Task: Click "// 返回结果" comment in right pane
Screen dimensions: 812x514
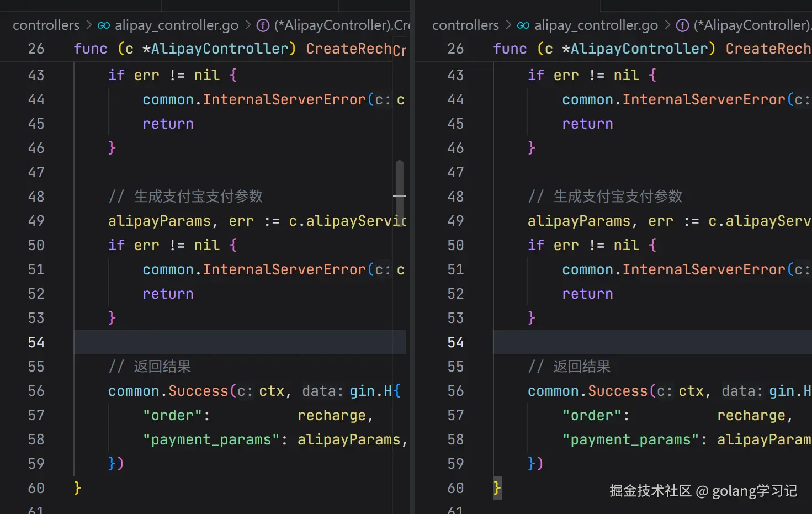Action: click(569, 367)
